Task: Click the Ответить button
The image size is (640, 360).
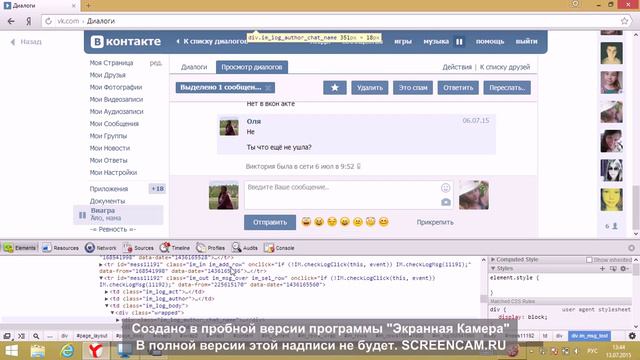Action: click(458, 87)
